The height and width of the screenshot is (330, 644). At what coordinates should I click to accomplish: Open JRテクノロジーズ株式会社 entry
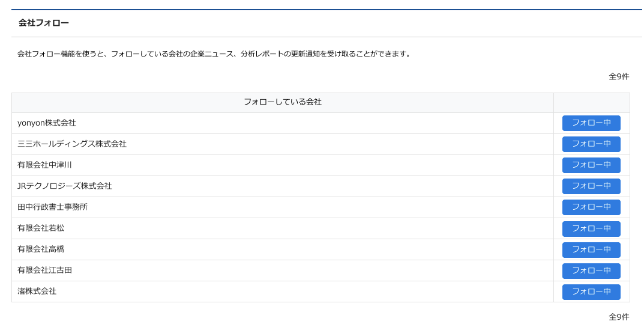coord(65,186)
